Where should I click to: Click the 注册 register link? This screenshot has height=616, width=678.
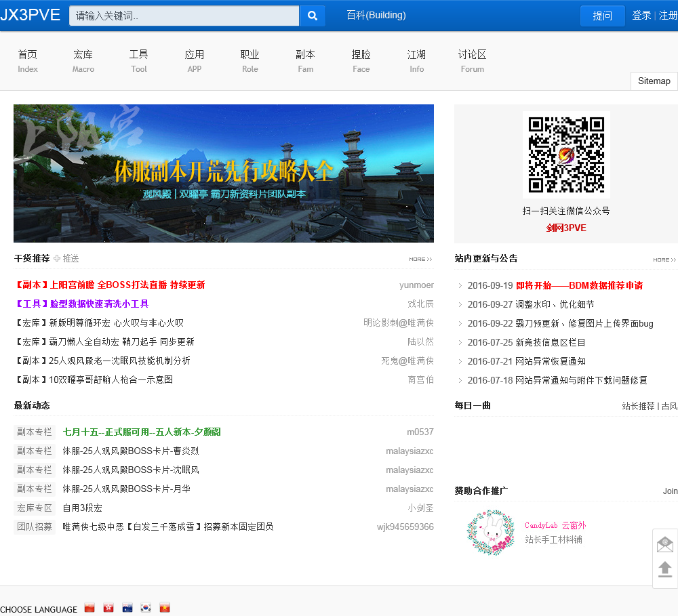(668, 16)
